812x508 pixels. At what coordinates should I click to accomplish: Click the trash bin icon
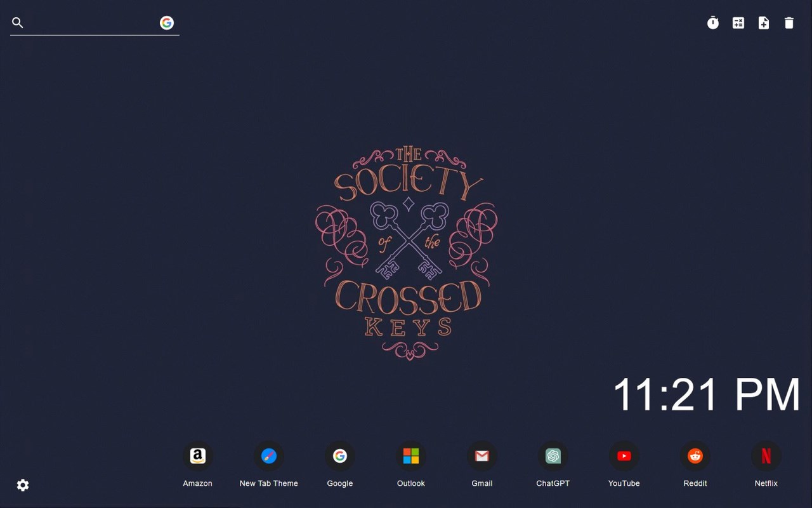point(789,23)
